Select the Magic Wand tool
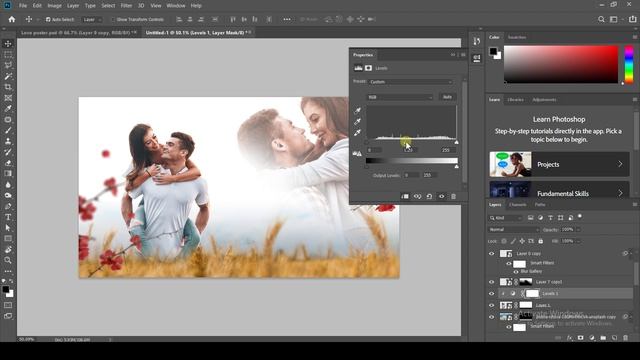Screen dimensions: 640x360 pos(8,76)
